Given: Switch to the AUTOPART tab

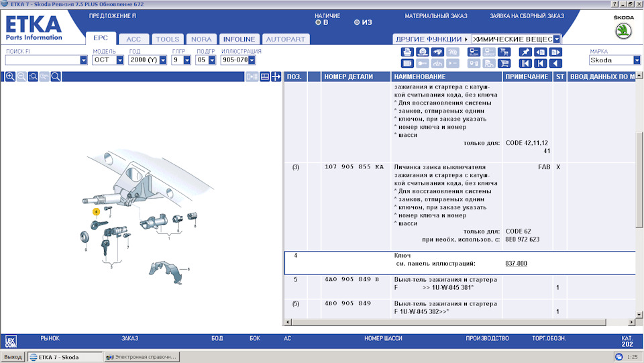Looking at the screenshot, I should (286, 39).
